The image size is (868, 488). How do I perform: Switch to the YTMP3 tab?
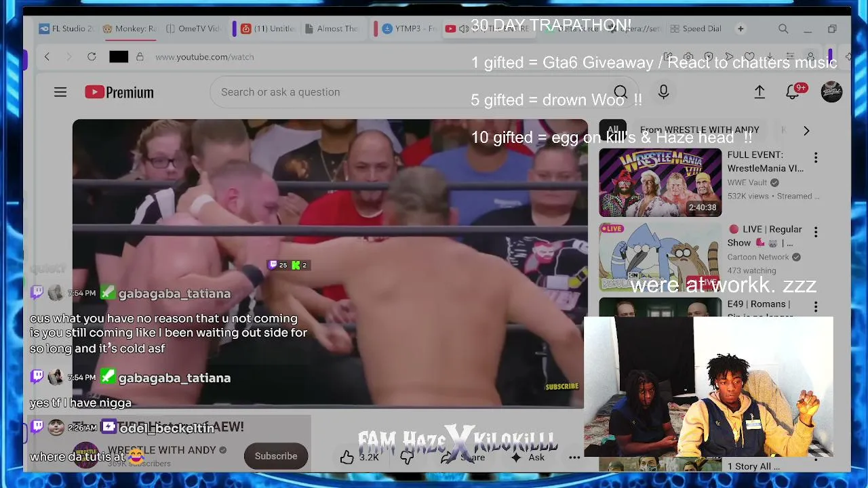coord(408,29)
